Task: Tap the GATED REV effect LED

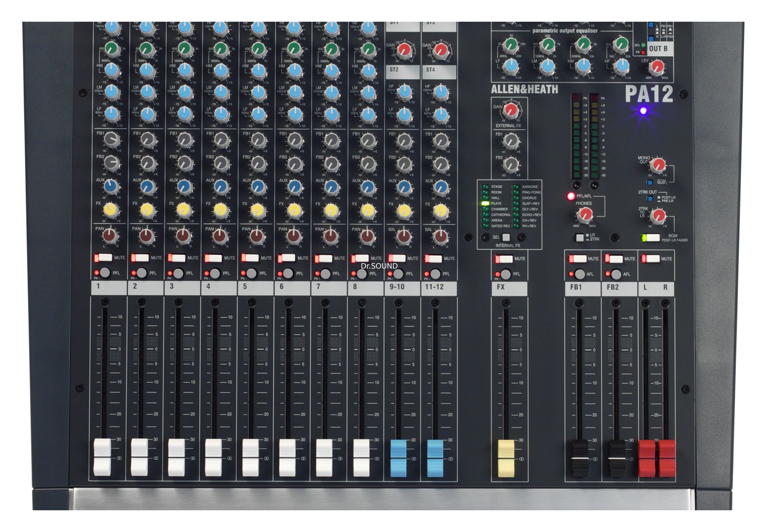Action: [485, 226]
